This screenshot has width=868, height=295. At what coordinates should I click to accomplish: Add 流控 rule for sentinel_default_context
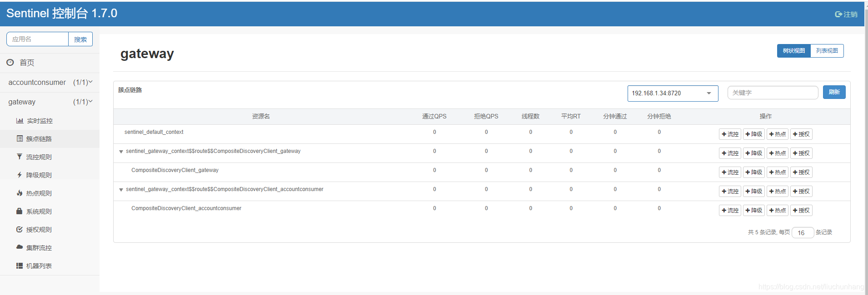point(730,134)
